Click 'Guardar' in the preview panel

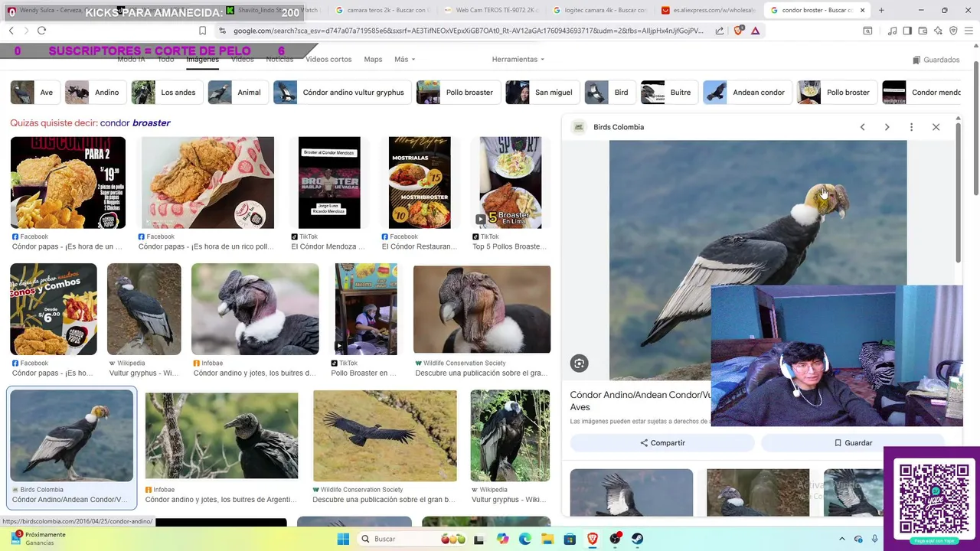(852, 443)
